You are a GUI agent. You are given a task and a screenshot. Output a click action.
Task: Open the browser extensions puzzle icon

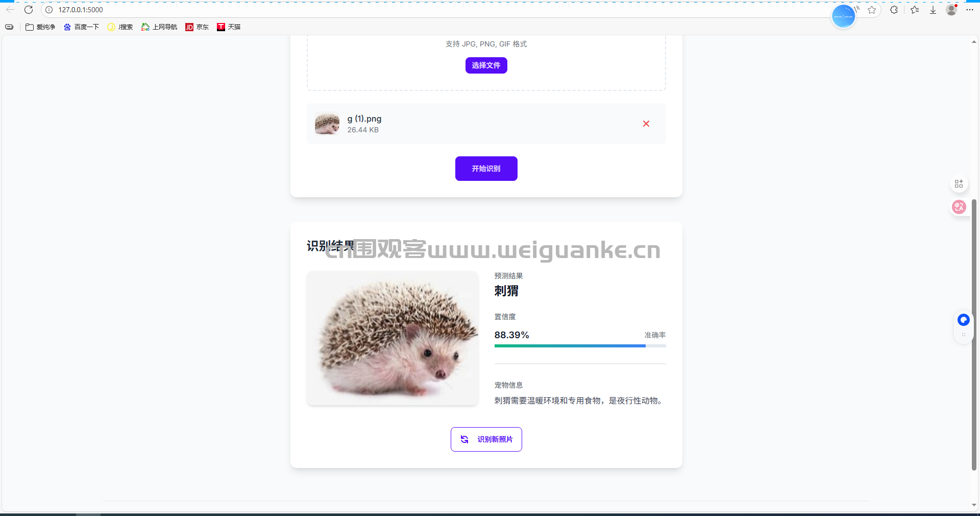click(894, 10)
